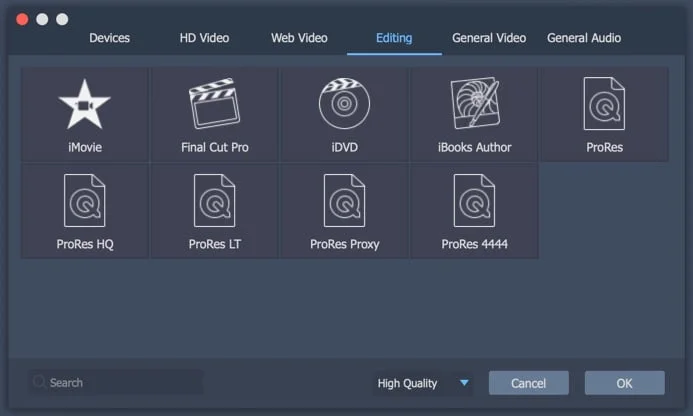The image size is (693, 416).
Task: Select the iMovie preset icon
Action: 84,104
